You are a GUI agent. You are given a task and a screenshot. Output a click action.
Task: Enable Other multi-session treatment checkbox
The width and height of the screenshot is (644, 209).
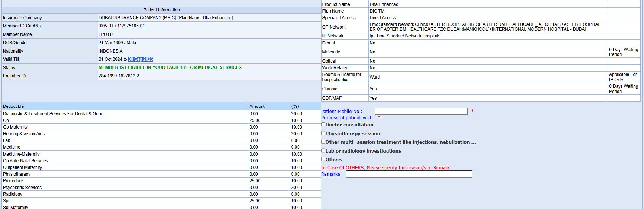[323, 142]
